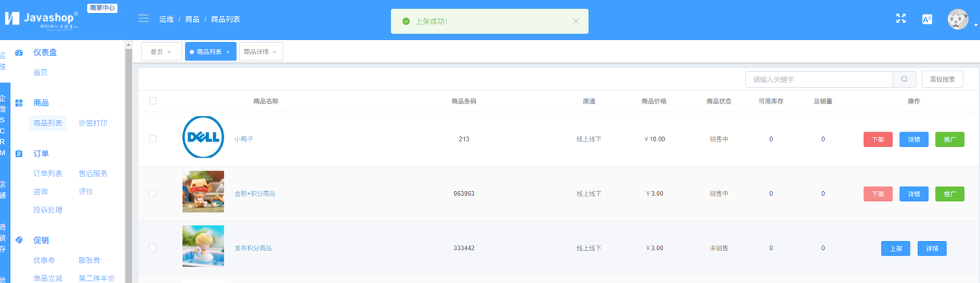Open 咨询 in sidebar
The width and height of the screenshot is (980, 283).
tap(41, 191)
